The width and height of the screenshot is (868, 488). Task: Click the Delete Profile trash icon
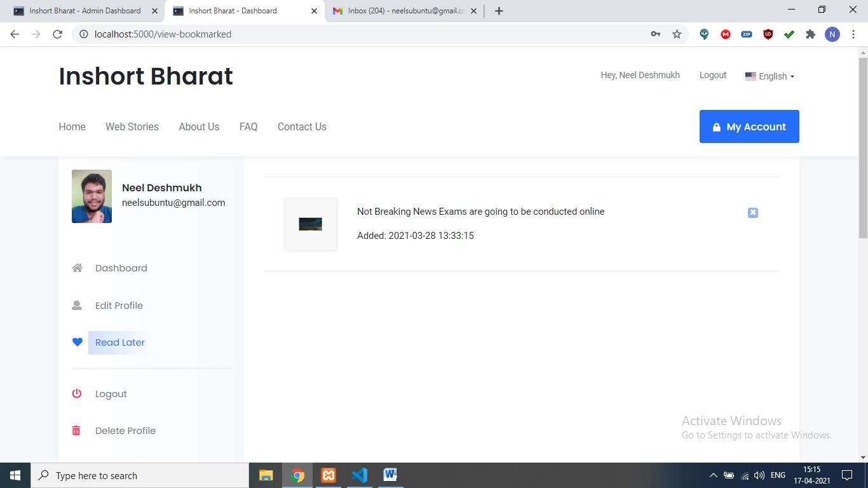[x=76, y=431]
